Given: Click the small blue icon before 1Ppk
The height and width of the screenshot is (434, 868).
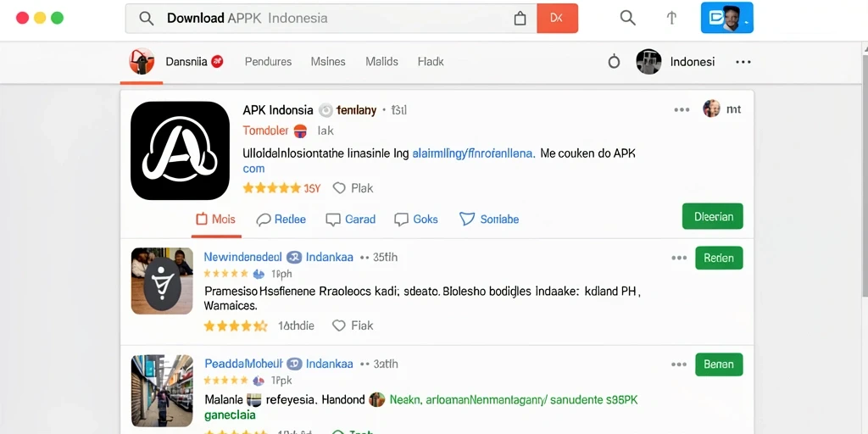Looking at the screenshot, I should pyautogui.click(x=259, y=381).
